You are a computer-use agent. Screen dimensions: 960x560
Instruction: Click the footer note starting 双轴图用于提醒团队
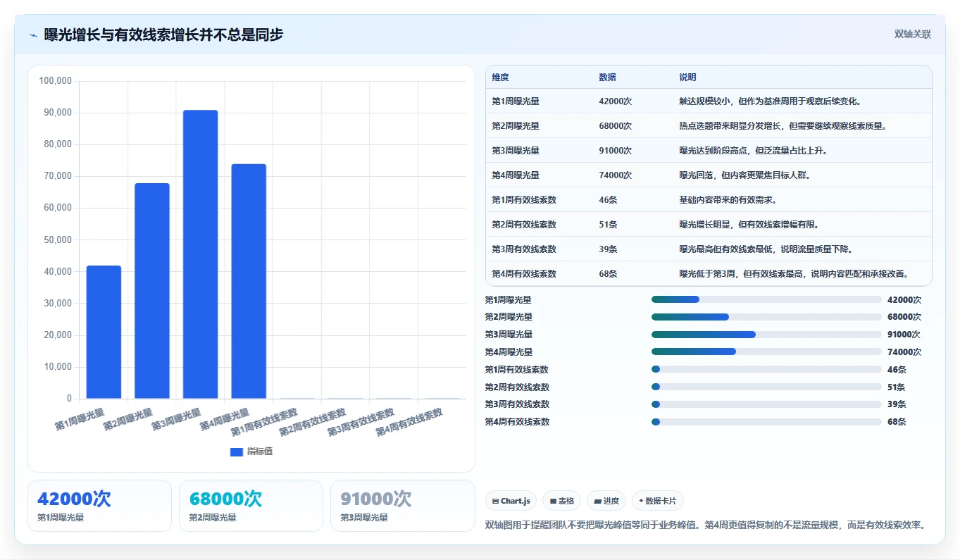[705, 525]
